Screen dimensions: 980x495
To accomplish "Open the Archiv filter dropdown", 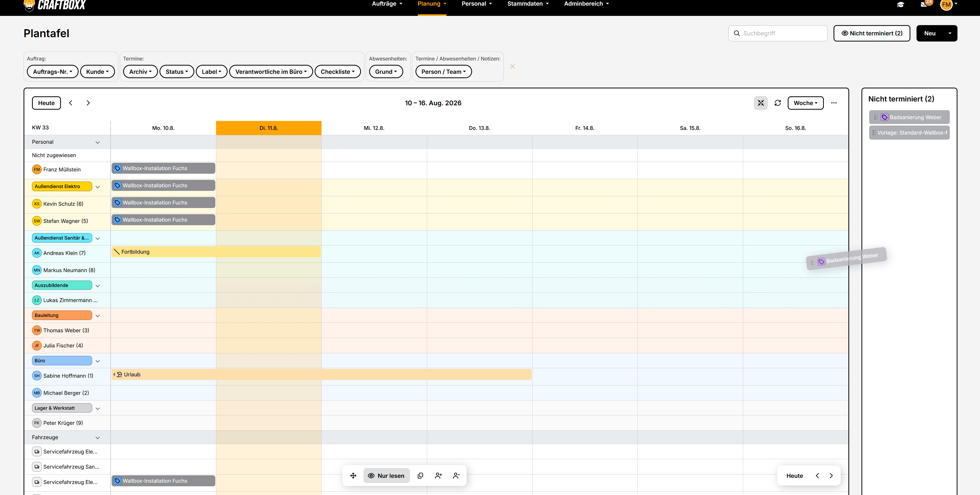I will point(140,71).
